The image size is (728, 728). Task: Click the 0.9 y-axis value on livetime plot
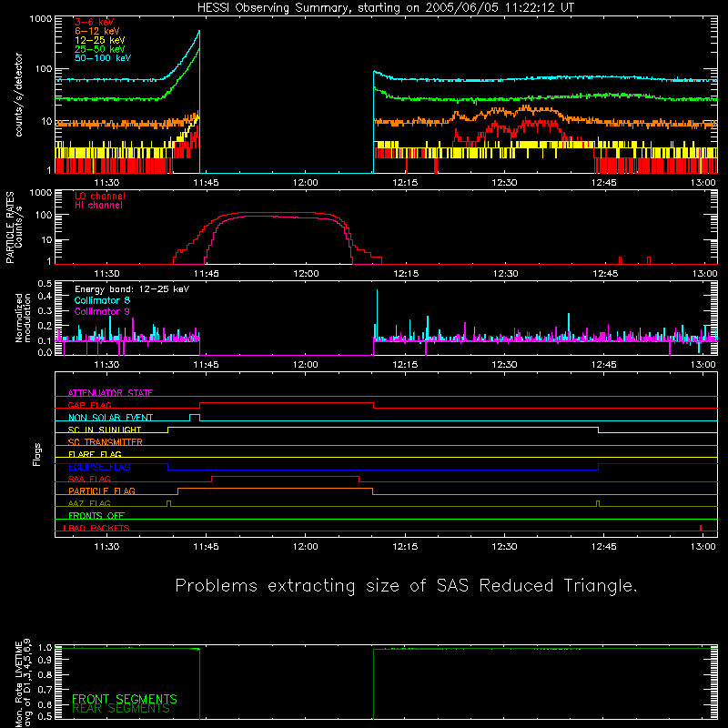point(45,659)
